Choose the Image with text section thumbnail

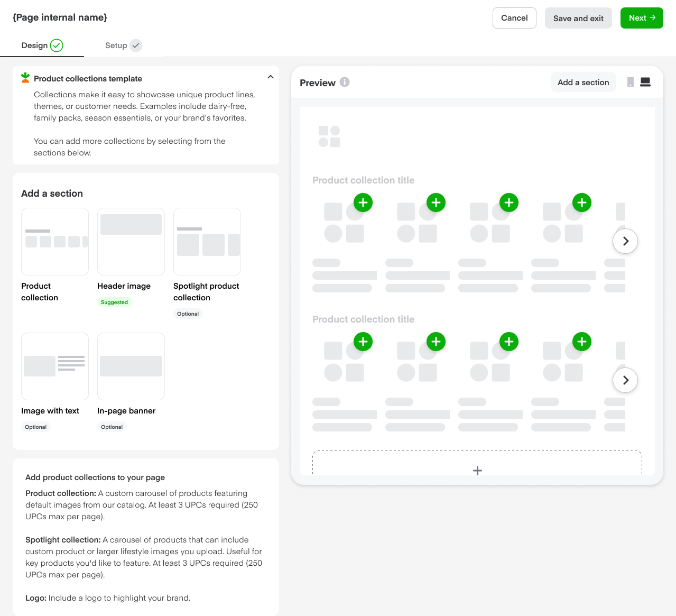point(55,366)
